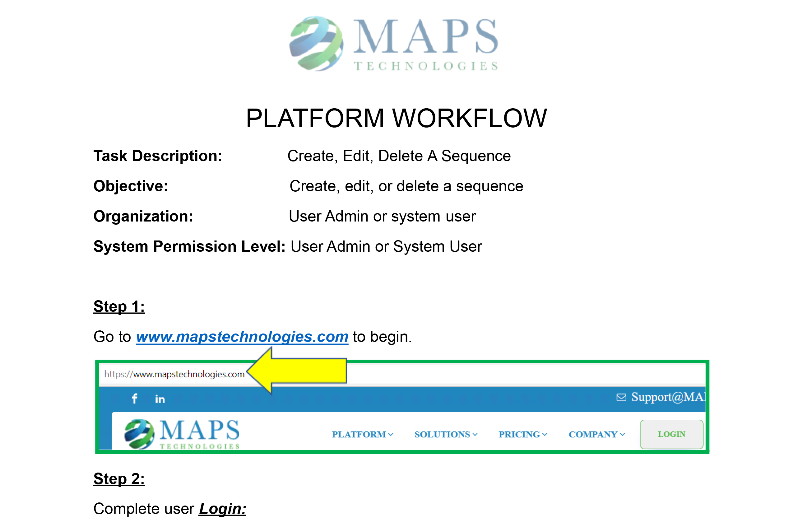Click the PLATFORM WORKFLOW title
793x532 pixels.
pyautogui.click(x=396, y=118)
